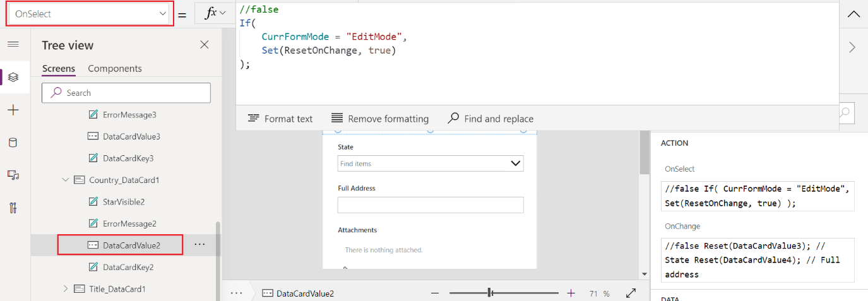
Task: Switch to the Components tab
Action: (115, 69)
